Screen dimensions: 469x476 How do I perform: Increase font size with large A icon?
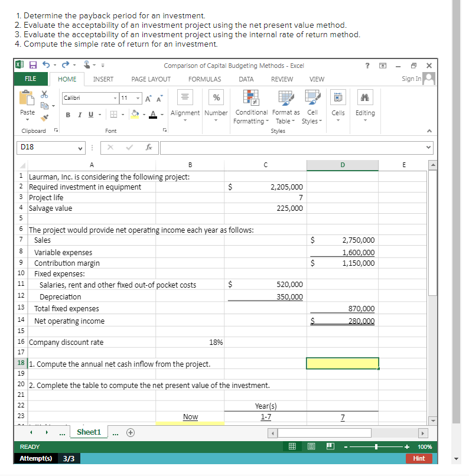pos(148,99)
